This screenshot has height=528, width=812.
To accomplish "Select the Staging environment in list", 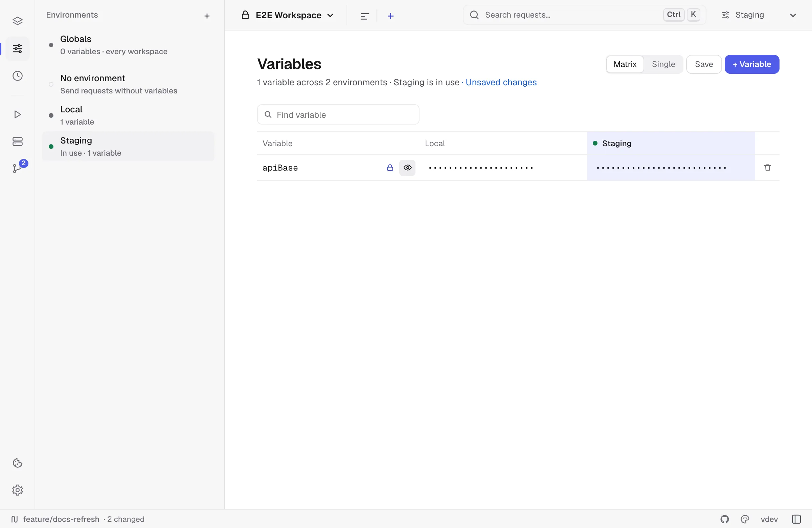I will pyautogui.click(x=128, y=147).
